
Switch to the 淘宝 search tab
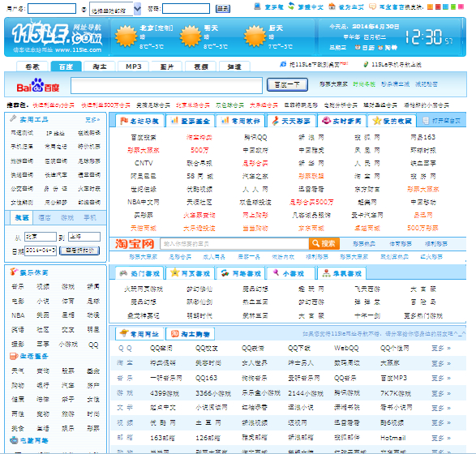tap(100, 66)
